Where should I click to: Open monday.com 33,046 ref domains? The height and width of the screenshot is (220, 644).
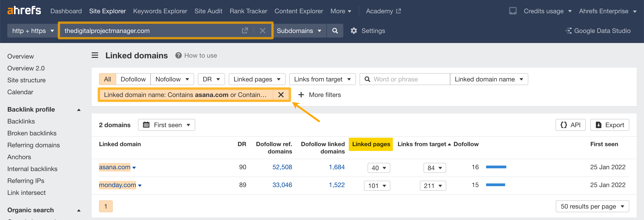tap(282, 185)
